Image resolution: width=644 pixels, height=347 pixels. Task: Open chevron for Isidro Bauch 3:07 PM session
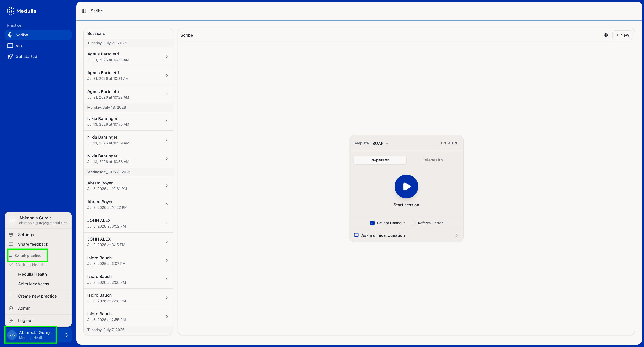click(167, 260)
